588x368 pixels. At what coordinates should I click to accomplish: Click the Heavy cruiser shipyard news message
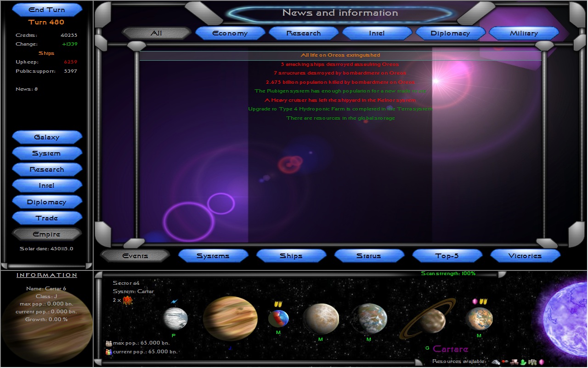tap(340, 100)
